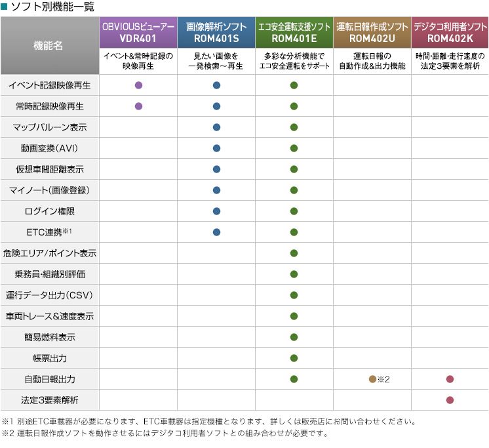Click the green dot for 運行データ出力(CSV)
The height and width of the screenshot is (448, 489).
click(x=294, y=295)
